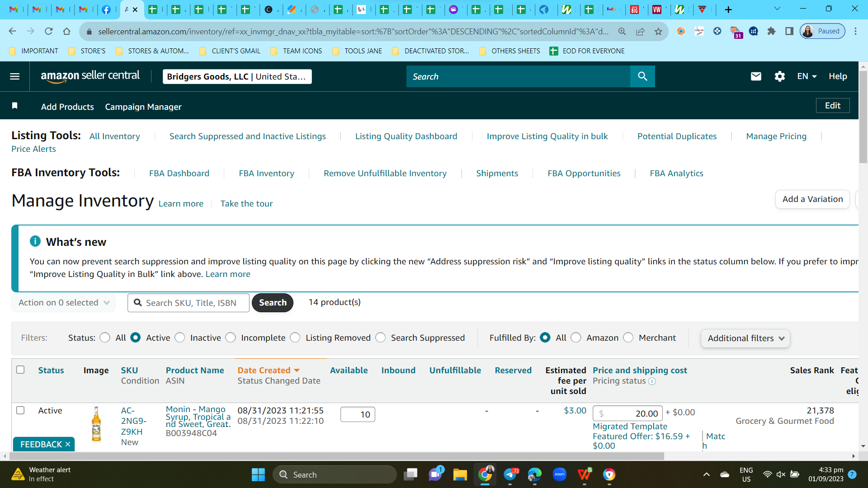
Task: Open the EN language dropdown
Action: coord(807,76)
